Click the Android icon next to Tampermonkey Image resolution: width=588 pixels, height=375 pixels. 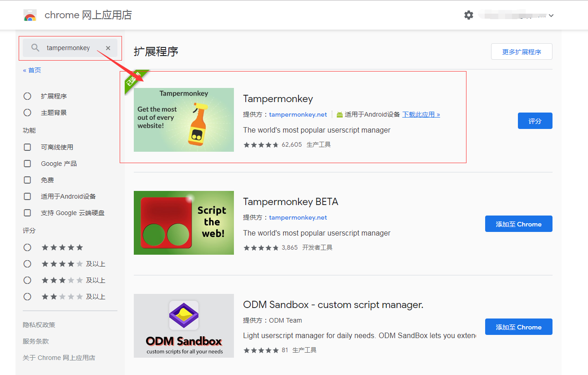coord(340,114)
